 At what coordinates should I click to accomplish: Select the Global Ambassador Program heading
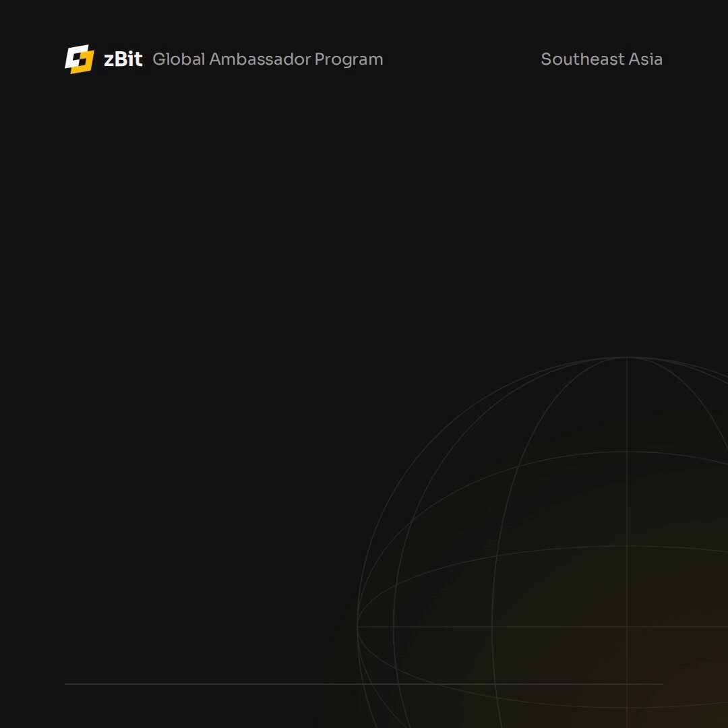coord(268,59)
